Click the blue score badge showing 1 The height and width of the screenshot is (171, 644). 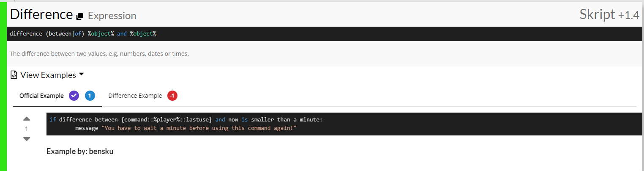[90, 96]
